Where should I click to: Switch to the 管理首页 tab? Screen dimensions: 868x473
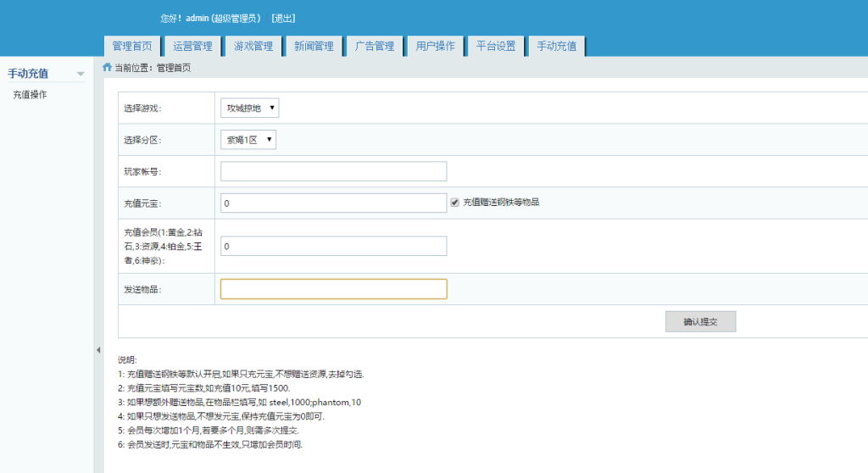point(132,47)
